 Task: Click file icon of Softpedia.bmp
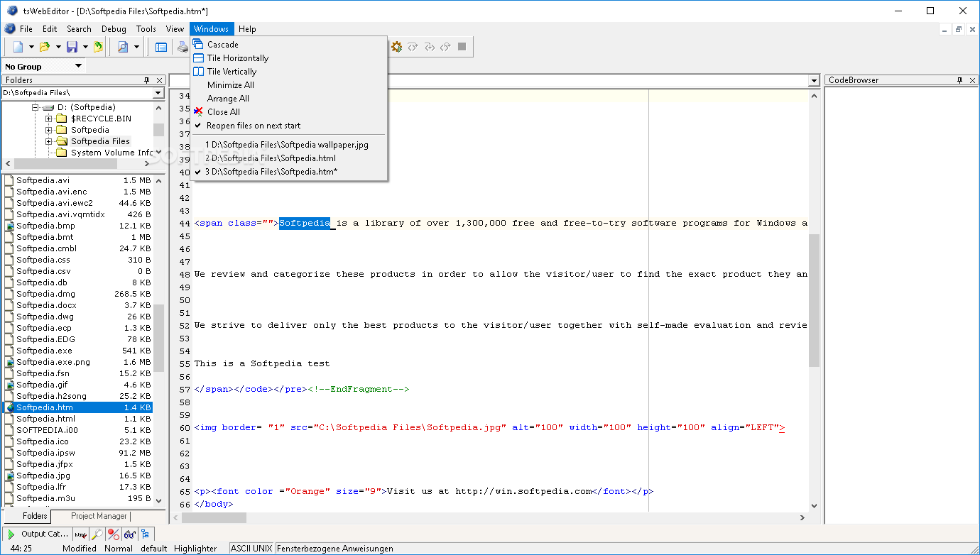tap(9, 226)
